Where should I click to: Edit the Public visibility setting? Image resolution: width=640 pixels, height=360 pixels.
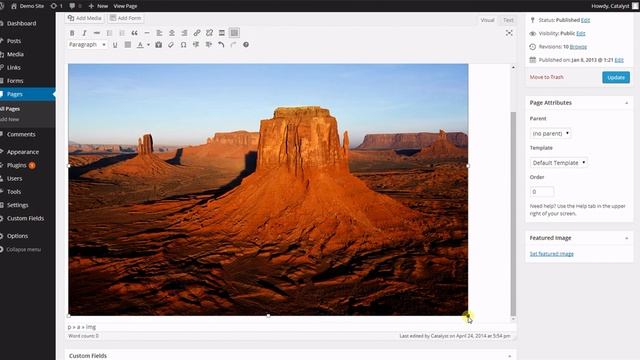[x=581, y=33]
